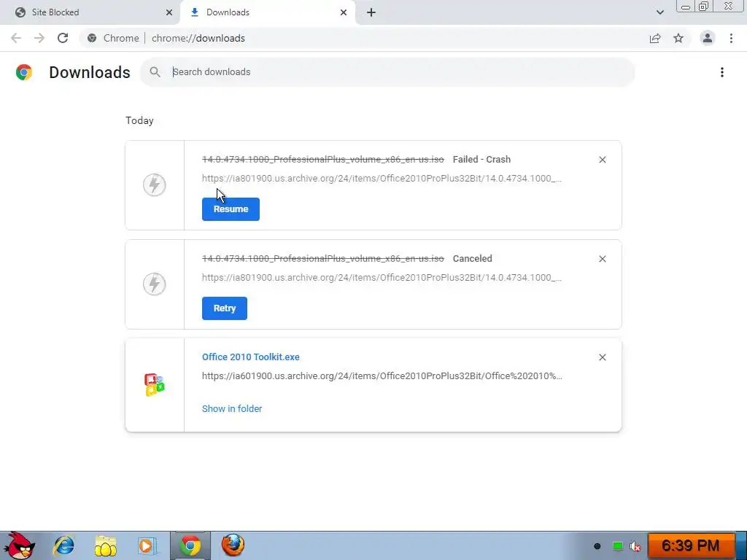Viewport: 747px width, 560px height.
Task: Click the Search downloads field
Action: click(387, 72)
